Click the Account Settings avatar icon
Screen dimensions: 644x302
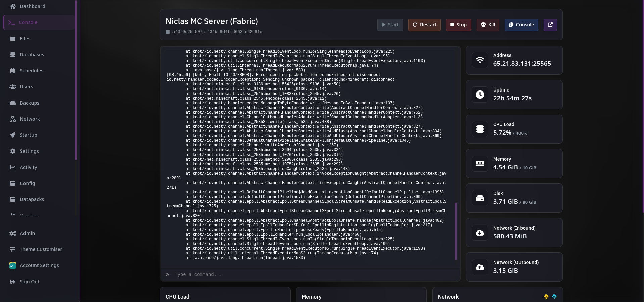(x=13, y=265)
